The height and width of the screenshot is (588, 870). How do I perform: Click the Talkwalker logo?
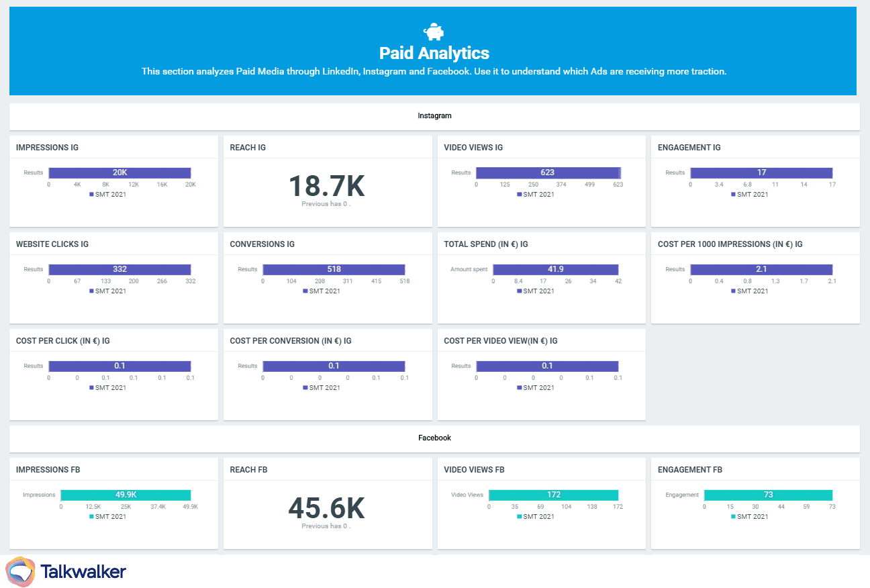click(x=65, y=571)
